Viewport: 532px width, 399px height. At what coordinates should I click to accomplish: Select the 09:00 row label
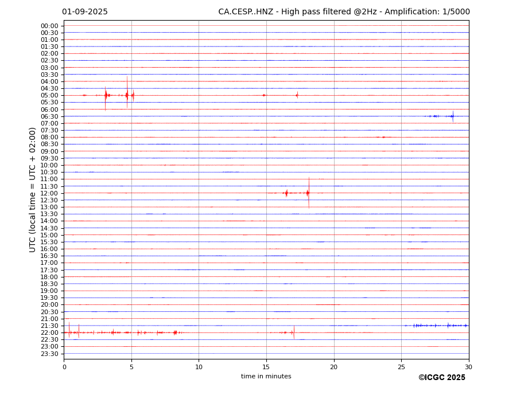tap(49, 151)
